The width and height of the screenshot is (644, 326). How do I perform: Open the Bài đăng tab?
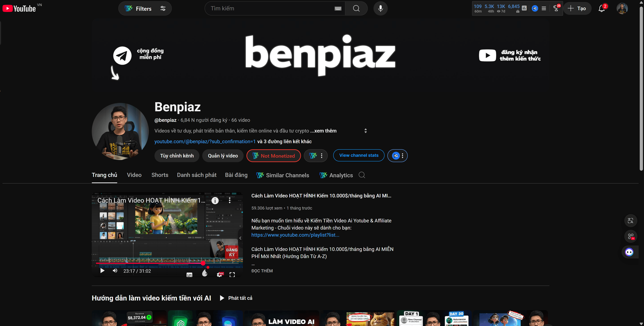236,175
